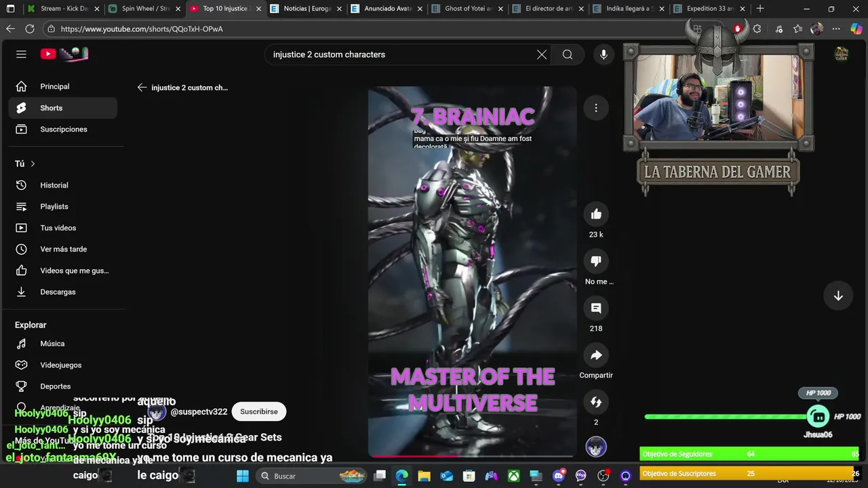
Task: Open Tus videos
Action: (63, 228)
